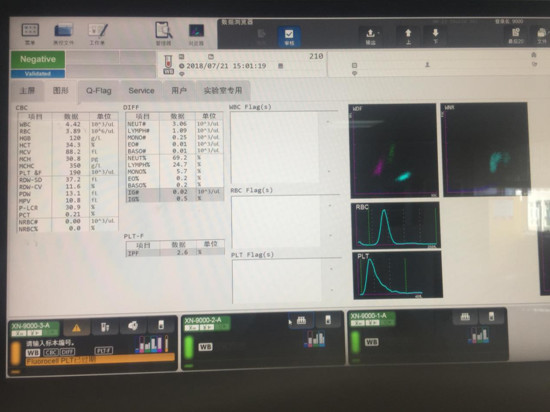
Task: Go to next sample with down arrow
Action: point(435,36)
